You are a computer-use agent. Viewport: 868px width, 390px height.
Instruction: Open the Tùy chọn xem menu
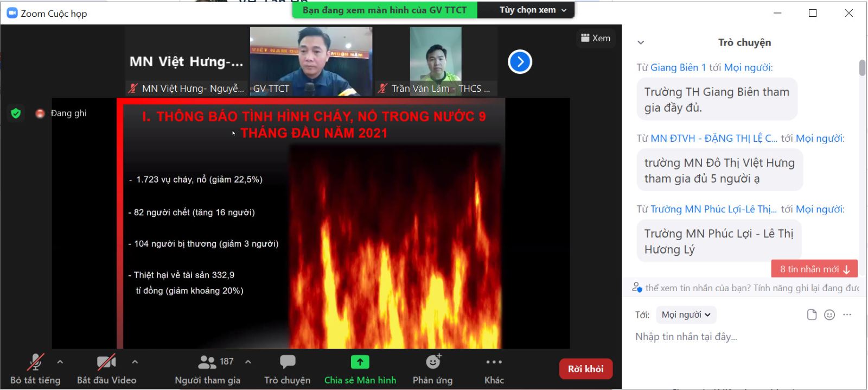click(x=533, y=10)
